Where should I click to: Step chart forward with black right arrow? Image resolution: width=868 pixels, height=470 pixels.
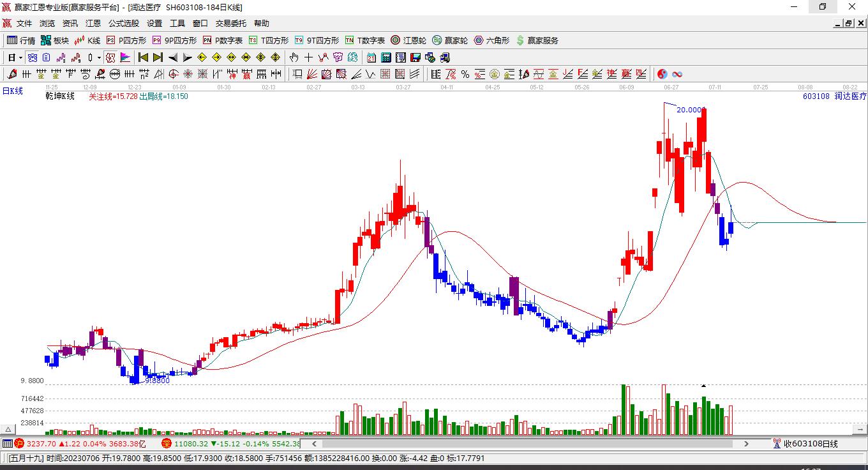(187, 57)
